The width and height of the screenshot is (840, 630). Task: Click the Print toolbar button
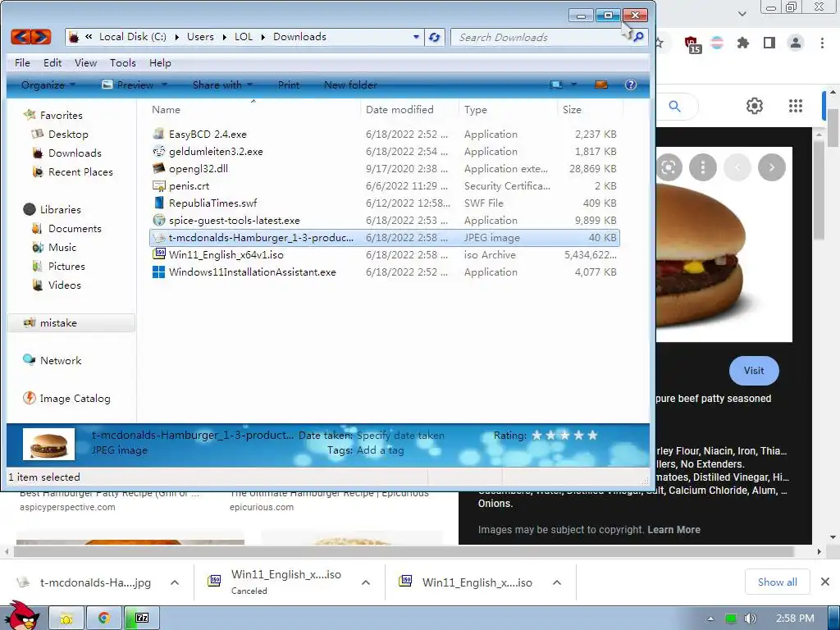[289, 84]
